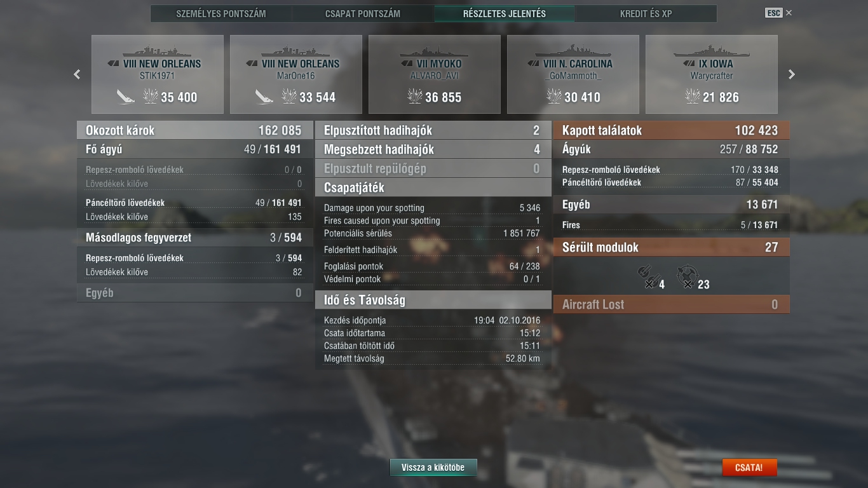
Task: Select STIK1971's New Orleans ship card
Action: point(158,74)
